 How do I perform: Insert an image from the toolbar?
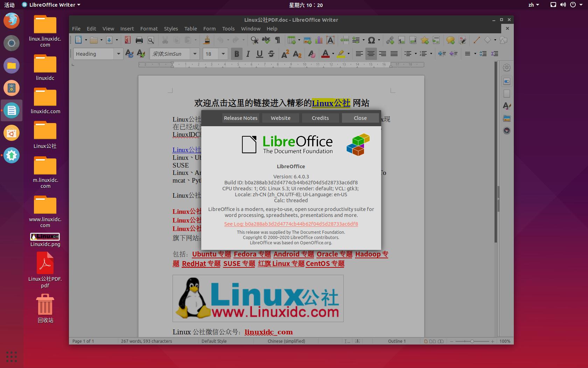click(308, 40)
